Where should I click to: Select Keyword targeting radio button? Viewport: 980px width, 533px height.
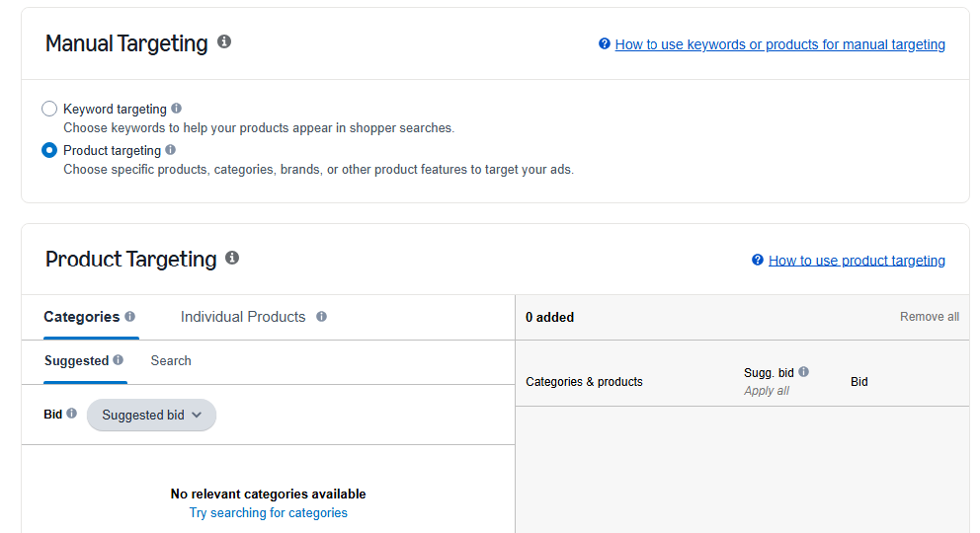(x=49, y=109)
